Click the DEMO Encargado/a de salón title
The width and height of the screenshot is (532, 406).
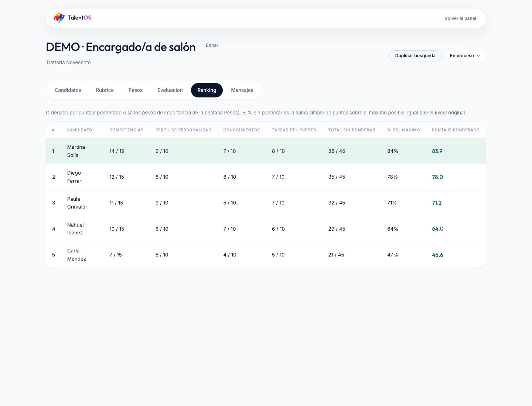pos(121,47)
